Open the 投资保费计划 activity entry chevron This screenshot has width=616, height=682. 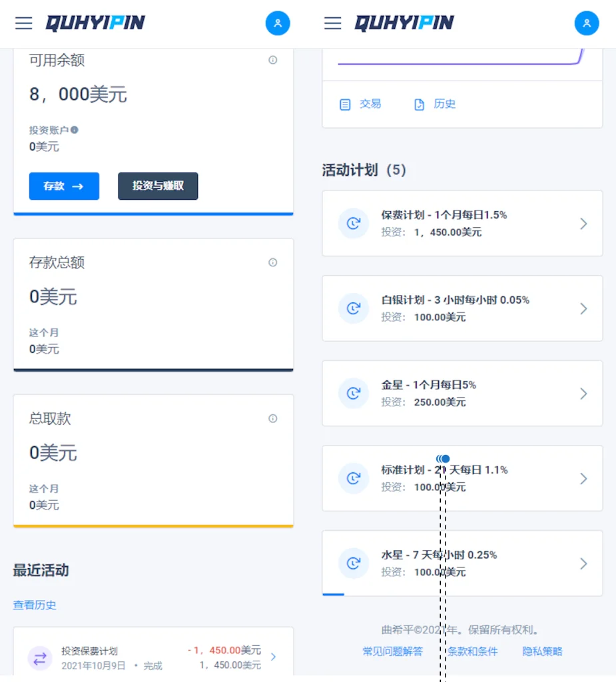click(273, 656)
